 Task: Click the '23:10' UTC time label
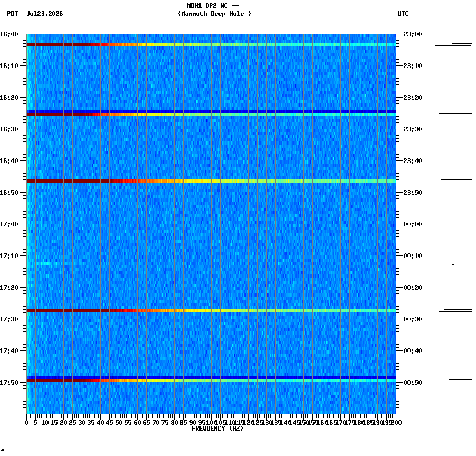click(x=413, y=66)
